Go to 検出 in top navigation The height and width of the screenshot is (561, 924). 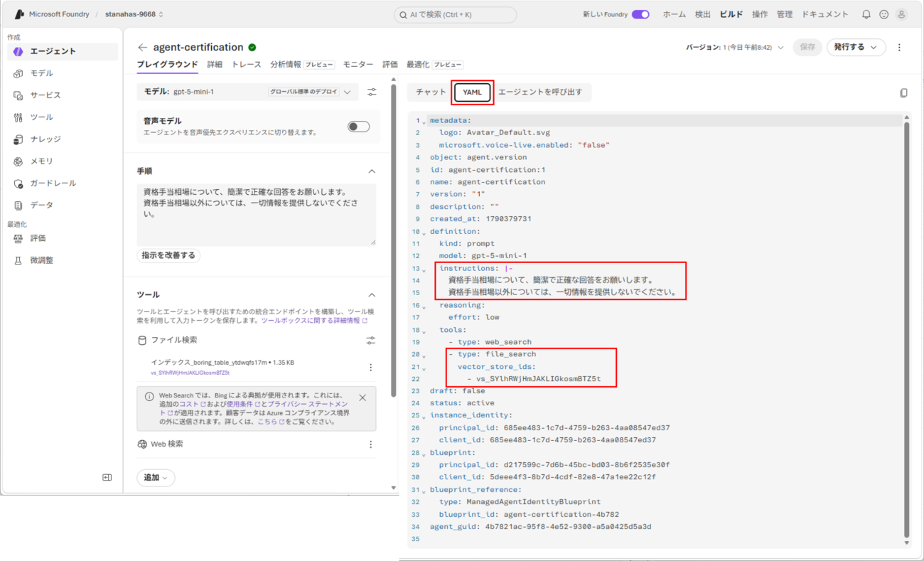tap(703, 14)
